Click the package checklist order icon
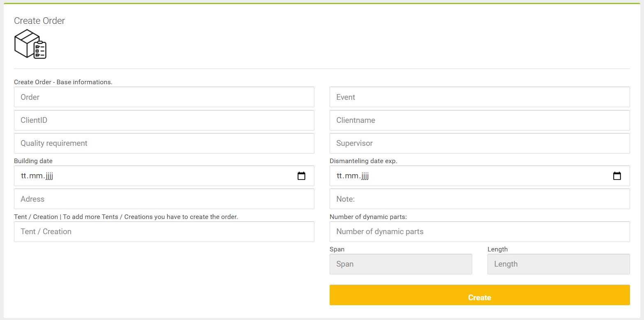 click(x=30, y=44)
